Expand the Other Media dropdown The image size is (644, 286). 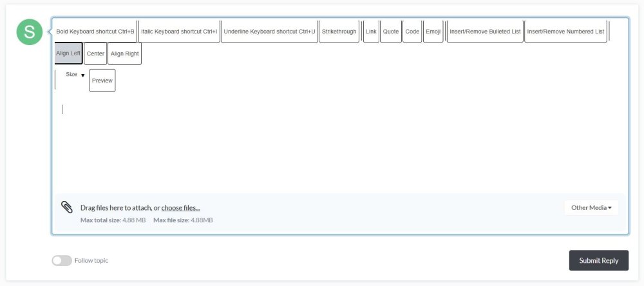pos(591,208)
